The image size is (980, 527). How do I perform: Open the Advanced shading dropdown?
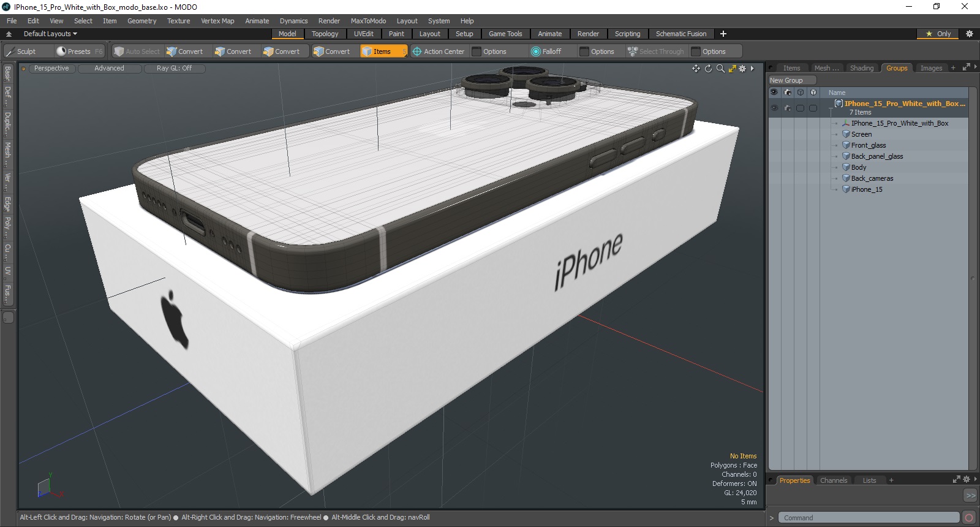pos(109,69)
